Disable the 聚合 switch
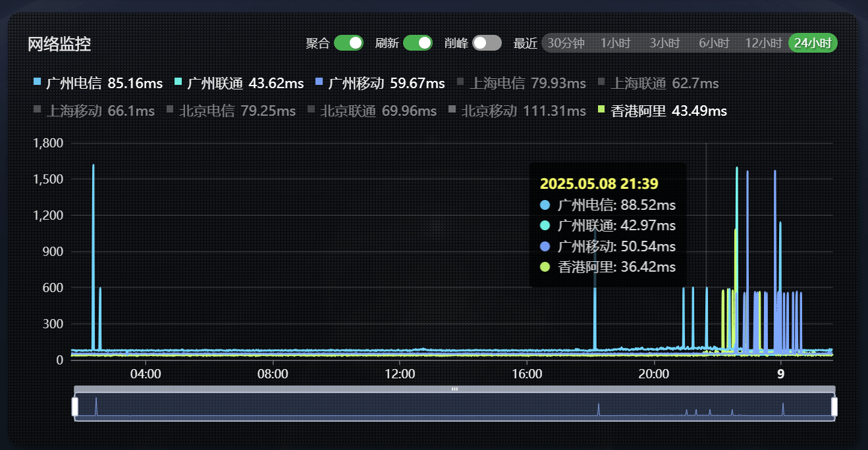 [348, 43]
